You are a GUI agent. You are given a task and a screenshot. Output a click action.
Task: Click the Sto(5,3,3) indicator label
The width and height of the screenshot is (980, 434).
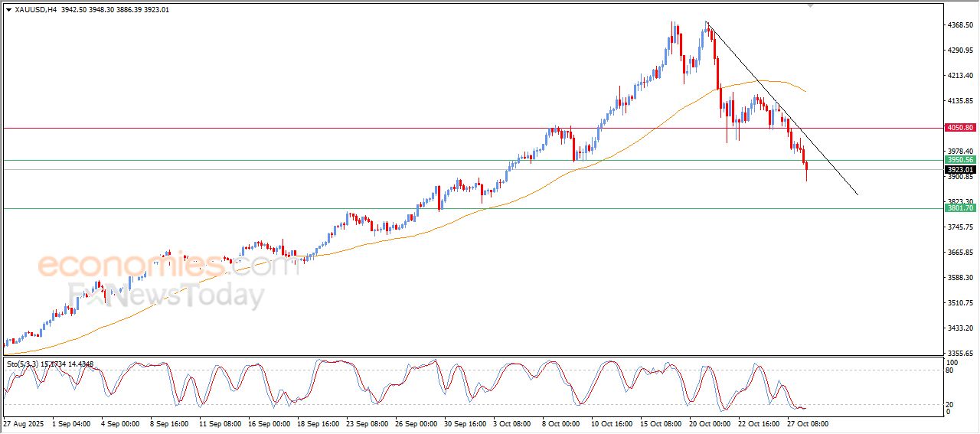(x=21, y=364)
